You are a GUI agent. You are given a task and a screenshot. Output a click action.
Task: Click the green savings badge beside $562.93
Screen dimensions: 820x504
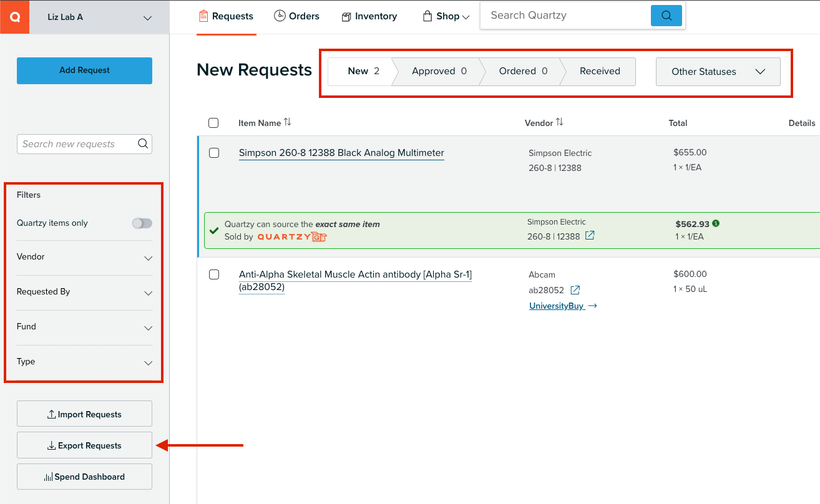pos(716,223)
